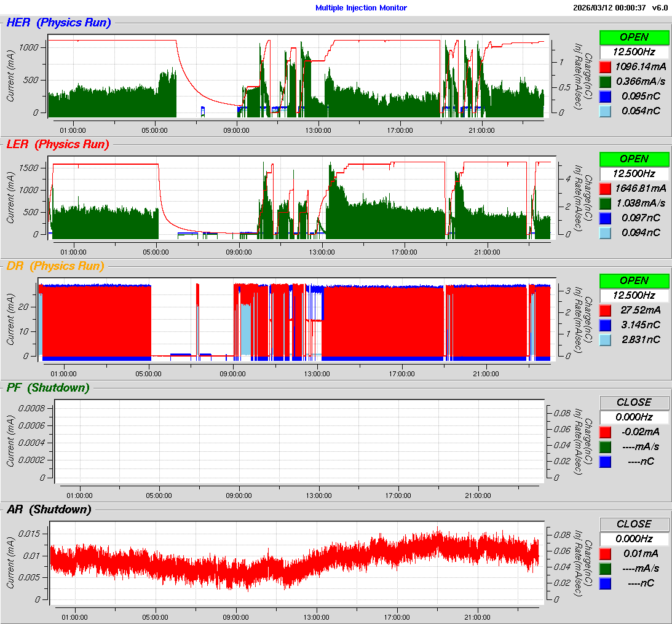
Task: Select the PF 0.000Hz frequency field
Action: click(634, 417)
